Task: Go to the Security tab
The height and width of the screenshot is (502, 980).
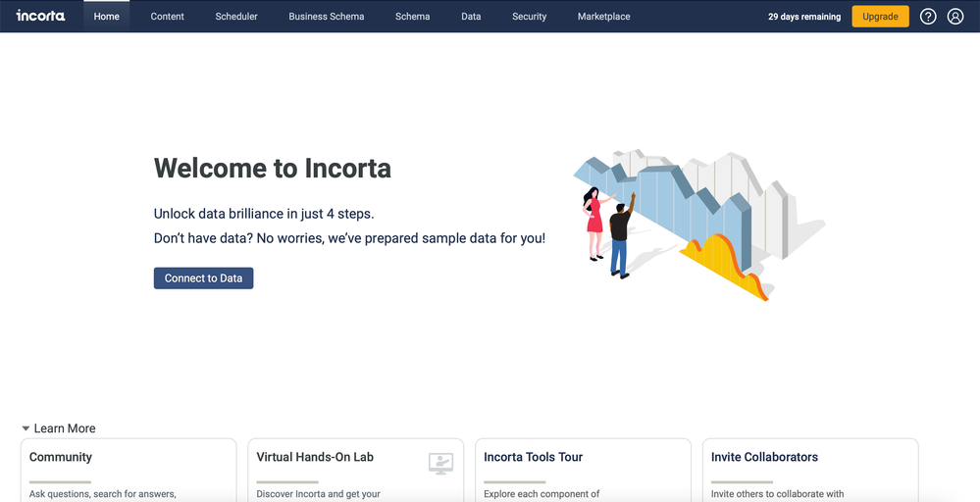Action: coord(530,17)
